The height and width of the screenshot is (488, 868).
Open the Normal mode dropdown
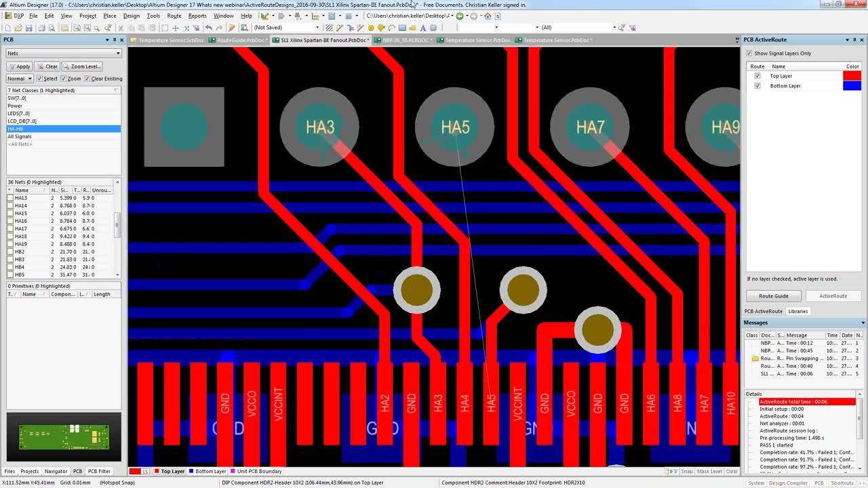[20, 79]
